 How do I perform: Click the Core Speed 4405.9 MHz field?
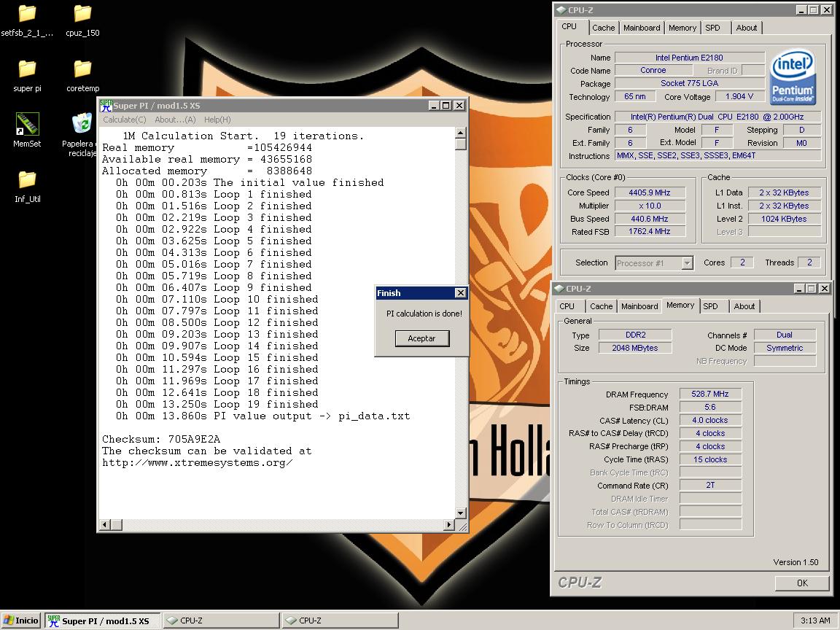click(650, 192)
